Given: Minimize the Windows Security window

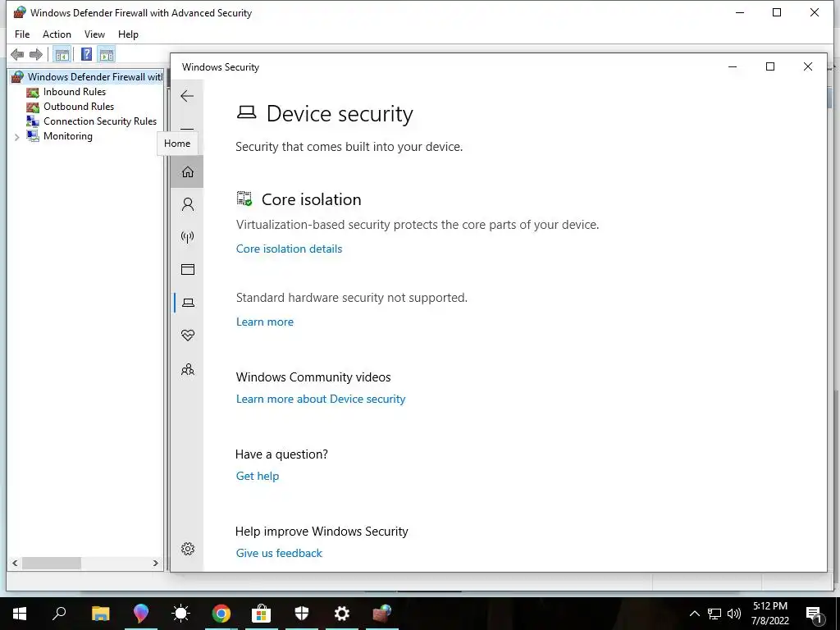Looking at the screenshot, I should 733,66.
